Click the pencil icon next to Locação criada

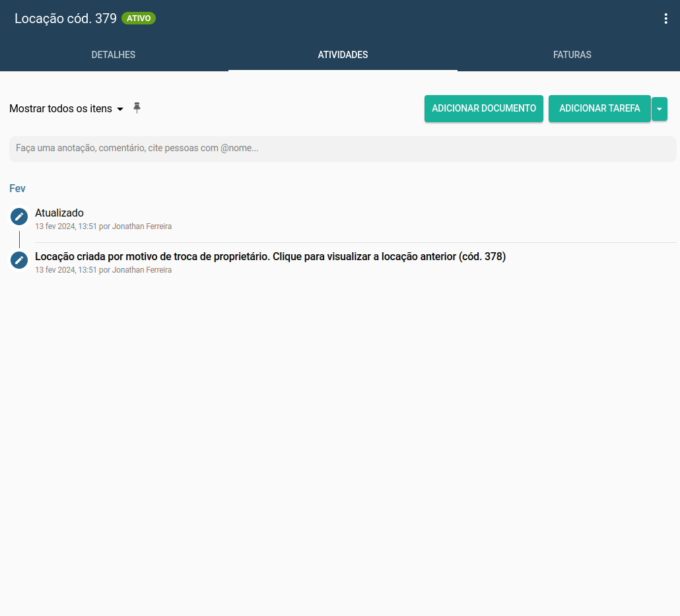pos(19,260)
